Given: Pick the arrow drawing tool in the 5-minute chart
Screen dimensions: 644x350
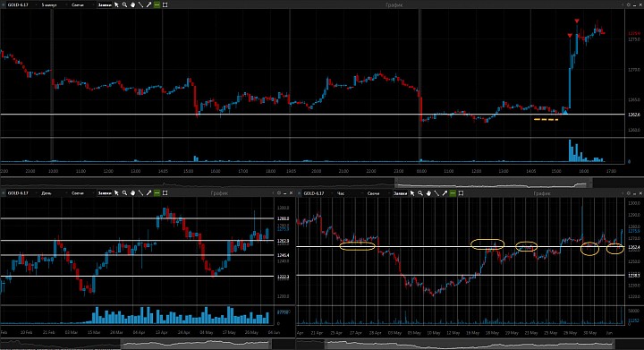Looking at the screenshot, I should coord(148,5).
